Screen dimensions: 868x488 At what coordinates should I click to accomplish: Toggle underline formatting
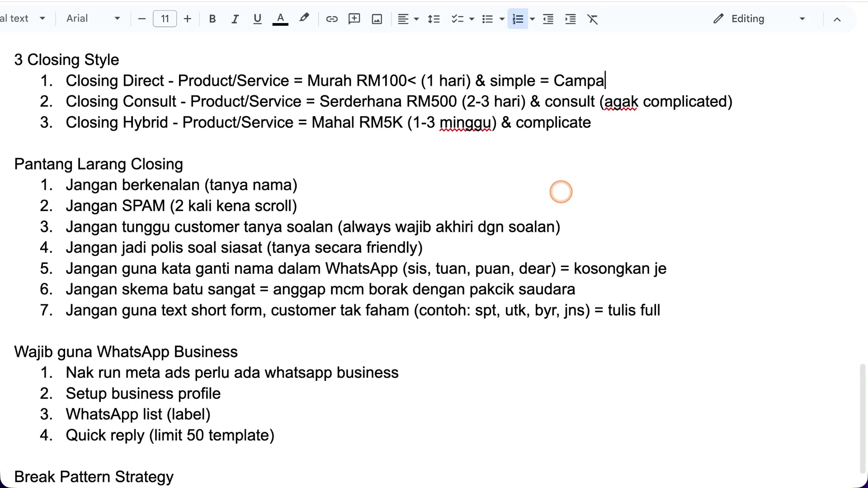click(x=258, y=19)
